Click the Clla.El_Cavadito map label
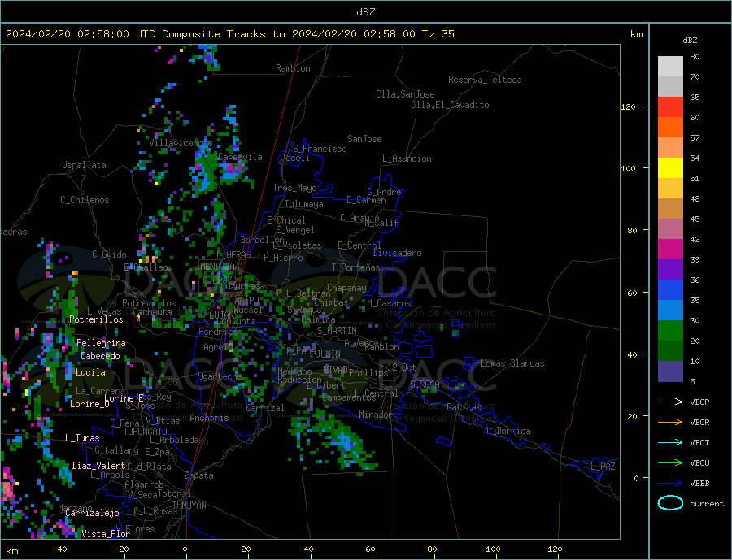The image size is (732, 560). click(x=450, y=105)
